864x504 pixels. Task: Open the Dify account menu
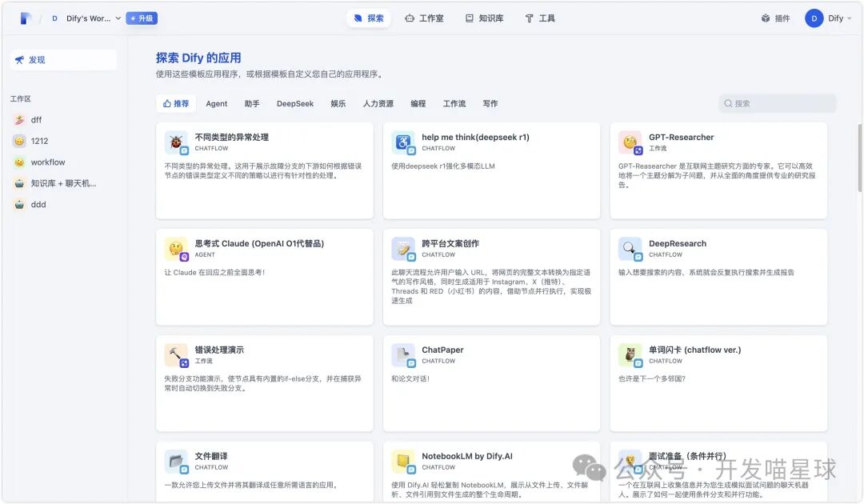tap(828, 18)
